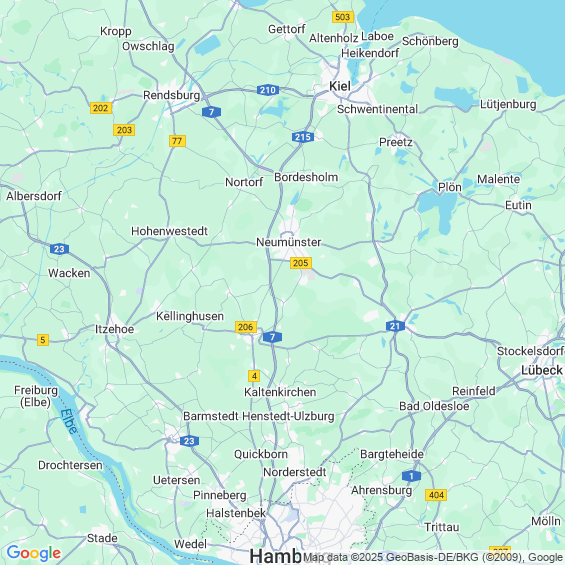The image size is (565, 565).
Task: Select the Lübeck city label
Action: coord(542,370)
